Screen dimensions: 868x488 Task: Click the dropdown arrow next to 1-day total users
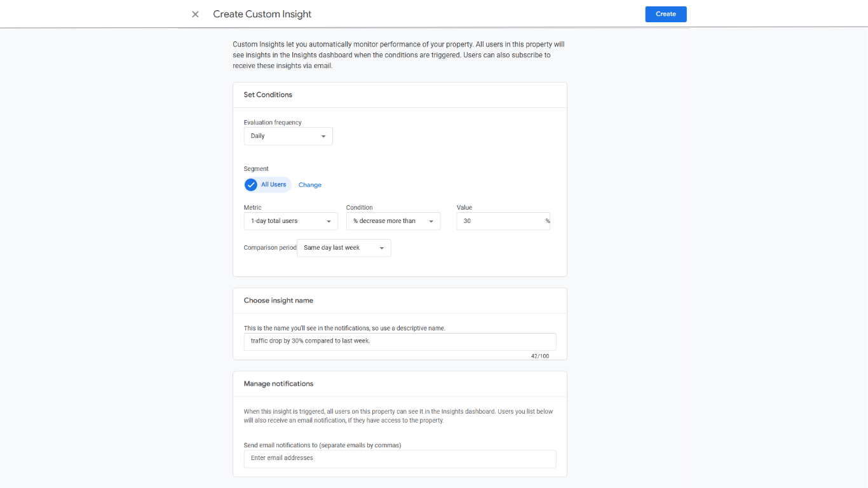330,221
